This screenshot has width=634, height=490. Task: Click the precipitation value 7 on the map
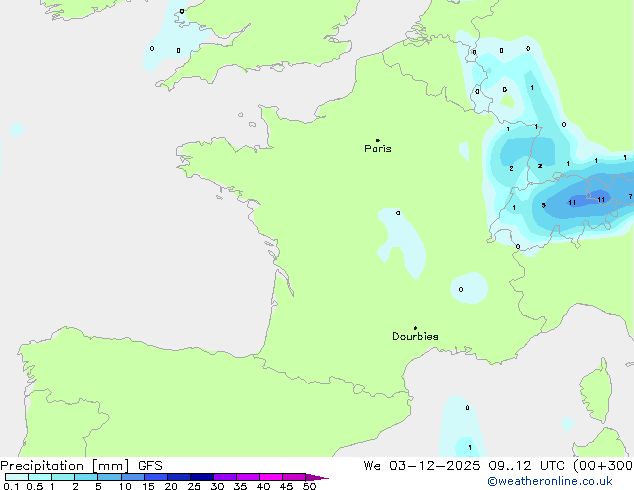tap(630, 197)
